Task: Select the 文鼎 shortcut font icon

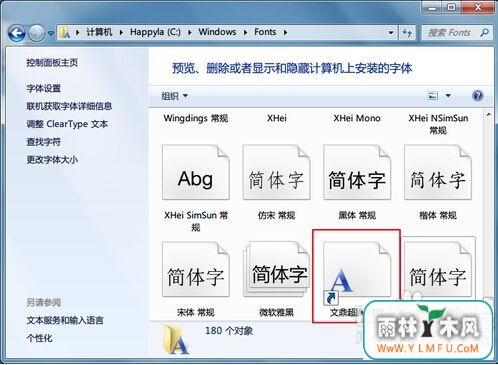Action: pos(357,272)
